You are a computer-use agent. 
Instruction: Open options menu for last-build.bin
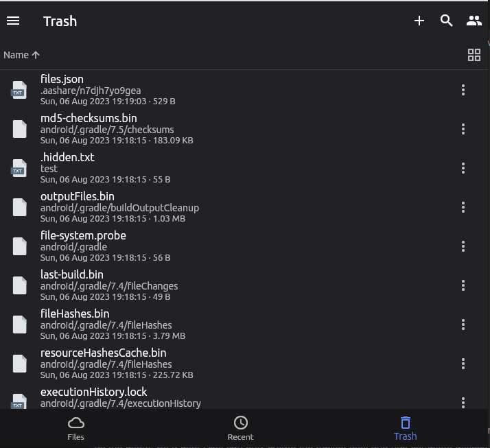463,285
